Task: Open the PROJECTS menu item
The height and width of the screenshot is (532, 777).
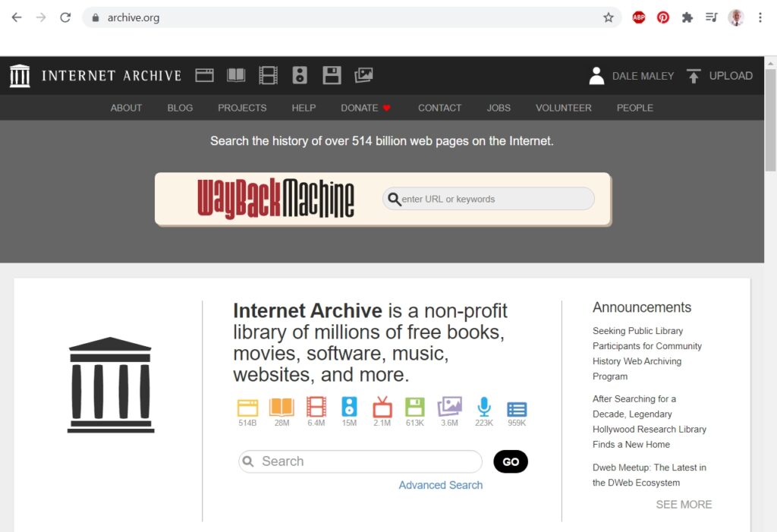Action: [242, 108]
